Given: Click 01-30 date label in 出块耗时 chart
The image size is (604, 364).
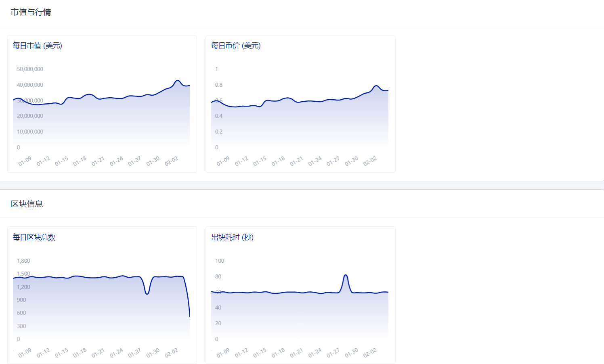Looking at the screenshot, I should 351,353.
